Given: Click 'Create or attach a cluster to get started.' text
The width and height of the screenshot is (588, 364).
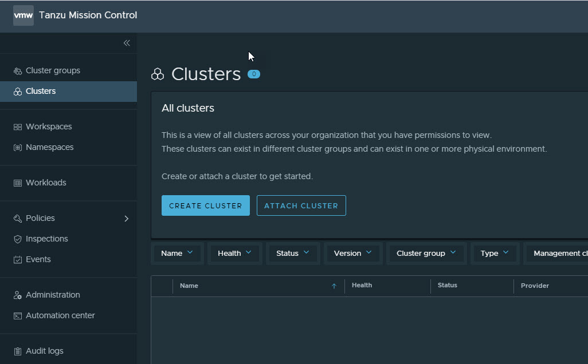Looking at the screenshot, I should point(237,176).
